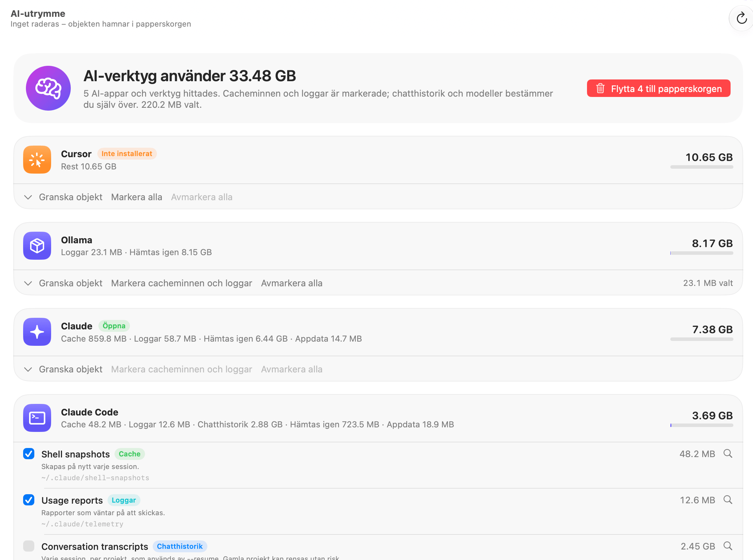Click the Loggar tag on Usage reports
The image size is (753, 560).
pos(124,500)
